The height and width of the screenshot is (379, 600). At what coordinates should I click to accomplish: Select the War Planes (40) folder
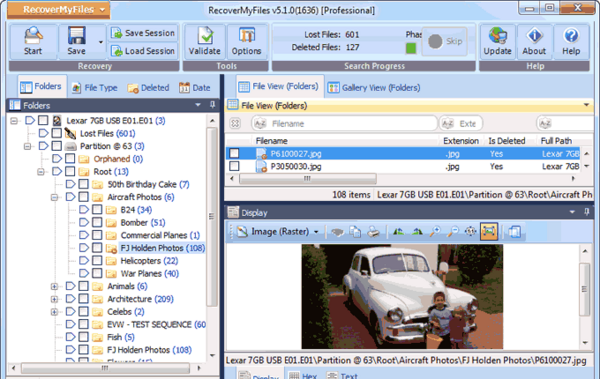pos(150,273)
